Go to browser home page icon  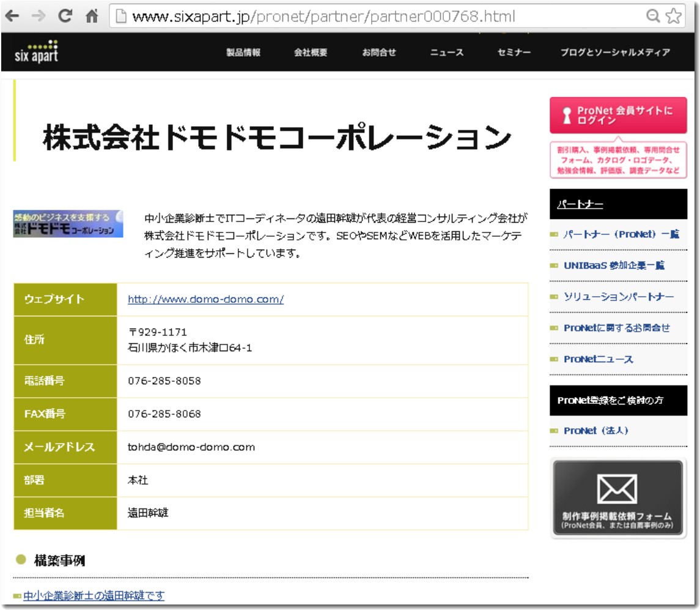[92, 16]
